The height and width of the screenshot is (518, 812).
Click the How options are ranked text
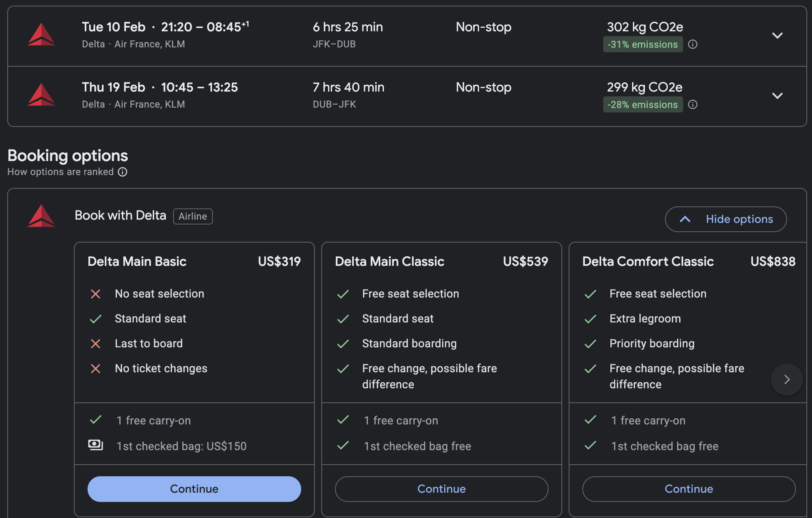[61, 172]
